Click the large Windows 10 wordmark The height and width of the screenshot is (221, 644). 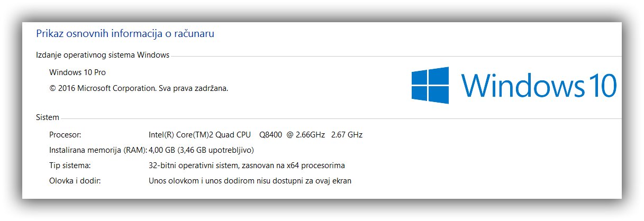[x=538, y=85]
